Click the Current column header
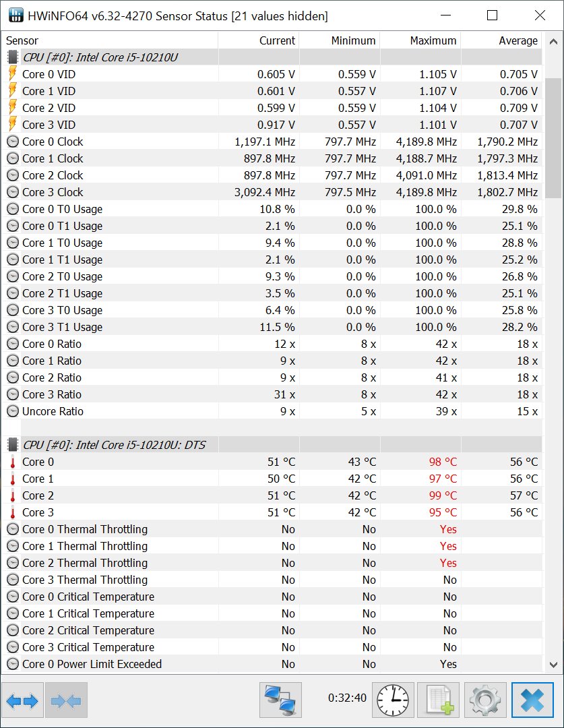This screenshot has width=564, height=728. [x=259, y=40]
